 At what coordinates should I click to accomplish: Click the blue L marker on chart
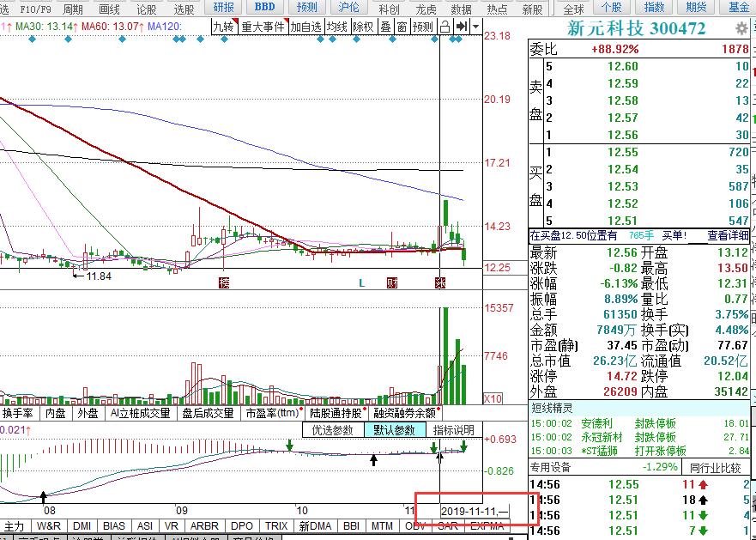[x=361, y=283]
